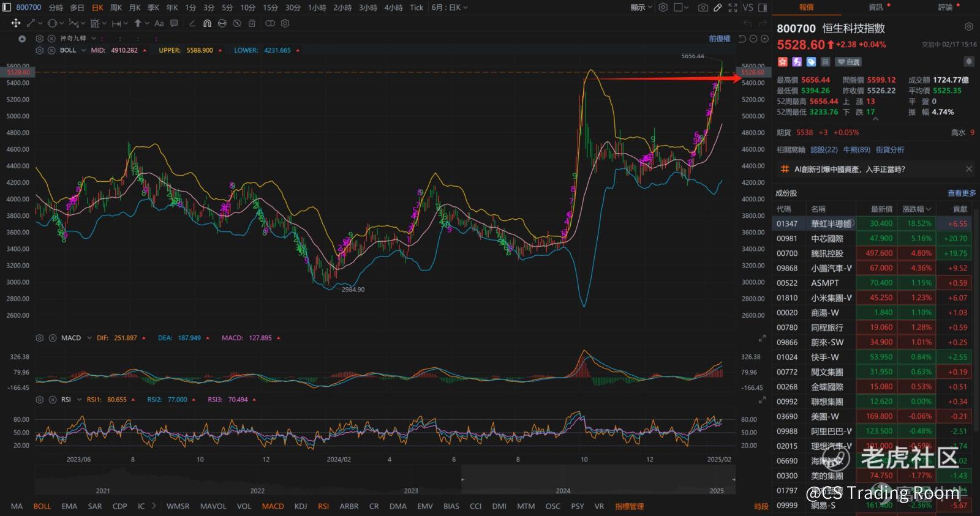Zoom out chart with minus icon
Viewport: 980px width, 516px height.
tap(754, 39)
